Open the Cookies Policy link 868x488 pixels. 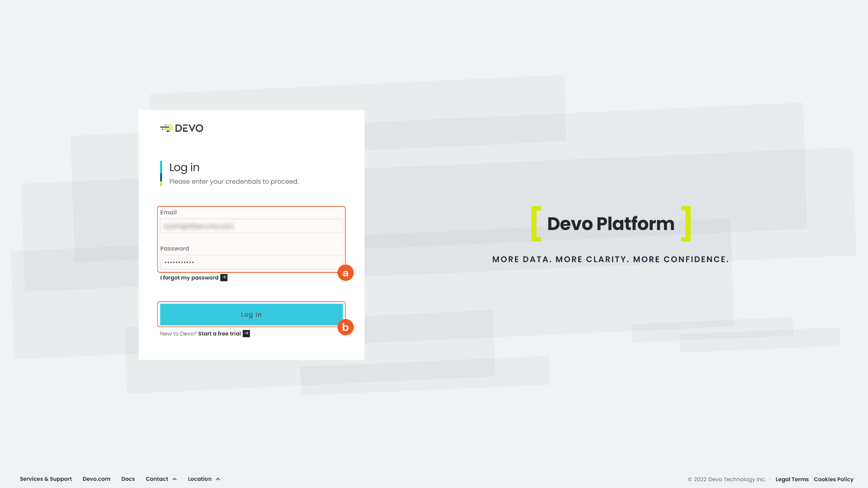(x=833, y=479)
